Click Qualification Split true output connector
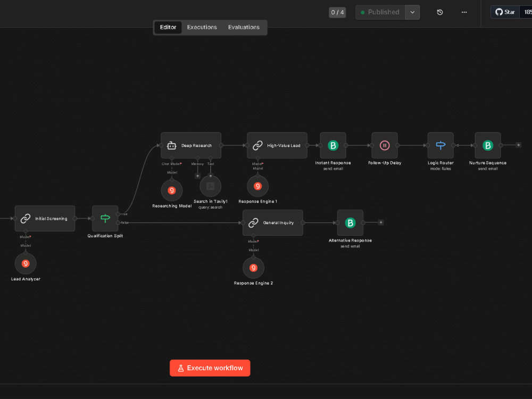Viewport: 532px width, 399px height. click(118, 214)
